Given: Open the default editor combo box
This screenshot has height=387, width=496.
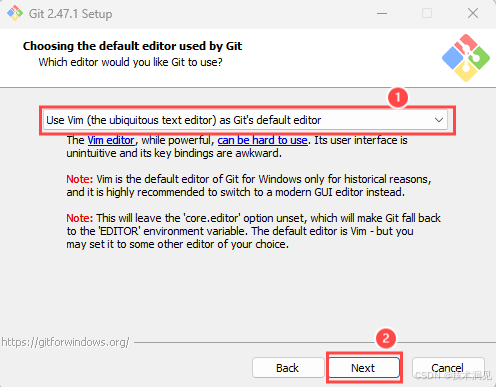Looking at the screenshot, I should pos(245,120).
